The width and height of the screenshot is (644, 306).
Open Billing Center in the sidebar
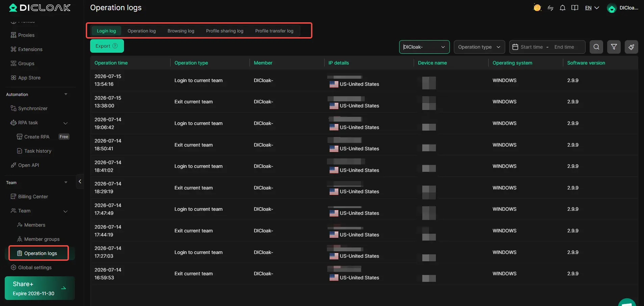(33, 197)
